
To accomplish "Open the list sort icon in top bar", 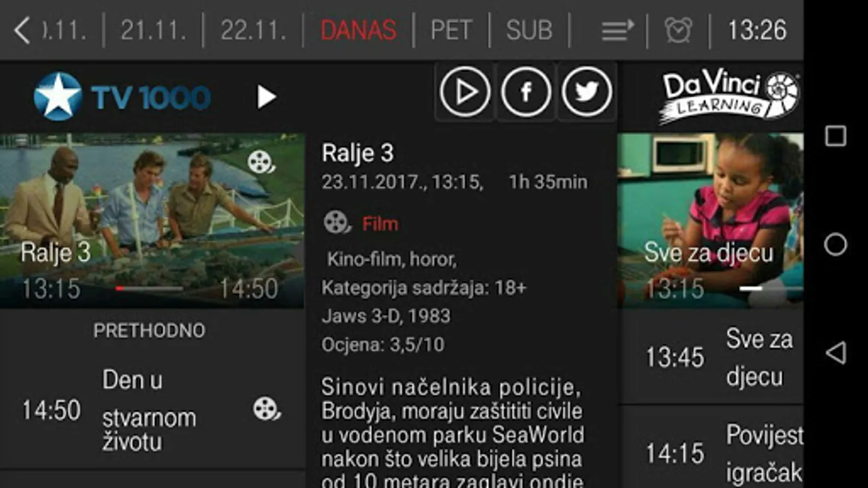I will pos(618,30).
